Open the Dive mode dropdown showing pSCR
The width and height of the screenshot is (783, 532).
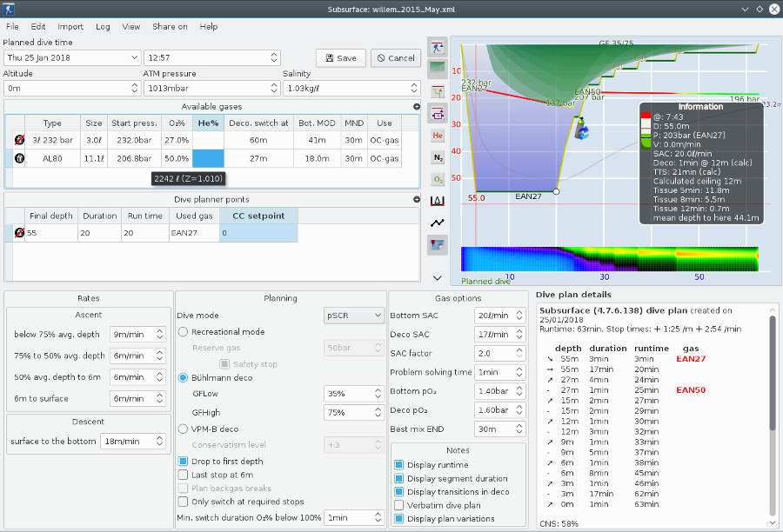(353, 315)
